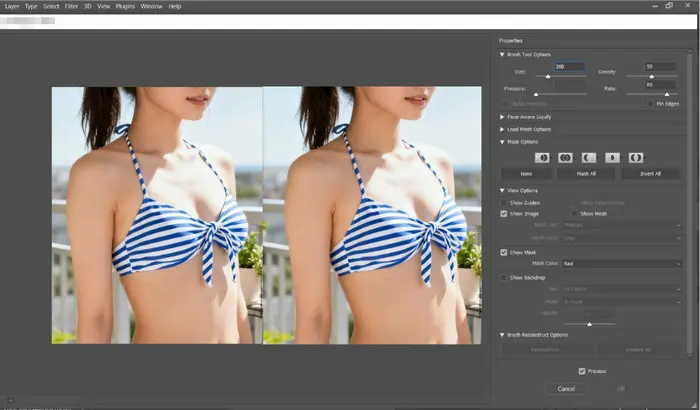Viewport: 700px width, 410px height.
Task: Open the Layer menu
Action: point(12,6)
